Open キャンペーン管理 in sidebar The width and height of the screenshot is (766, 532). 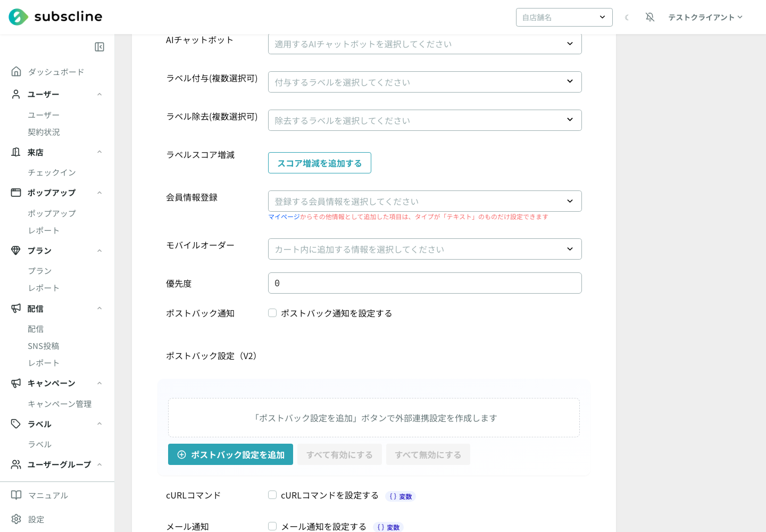point(60,404)
